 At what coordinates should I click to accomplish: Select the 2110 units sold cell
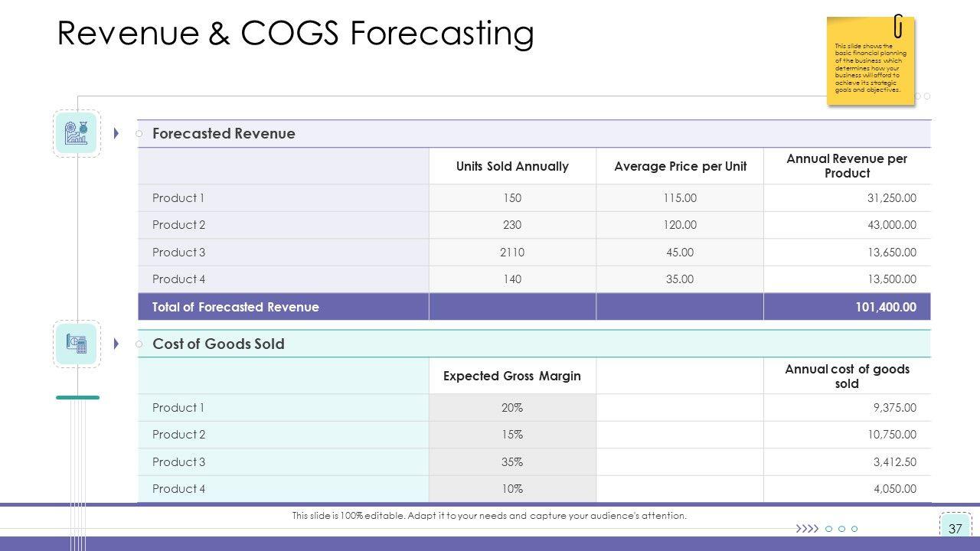[512, 253]
